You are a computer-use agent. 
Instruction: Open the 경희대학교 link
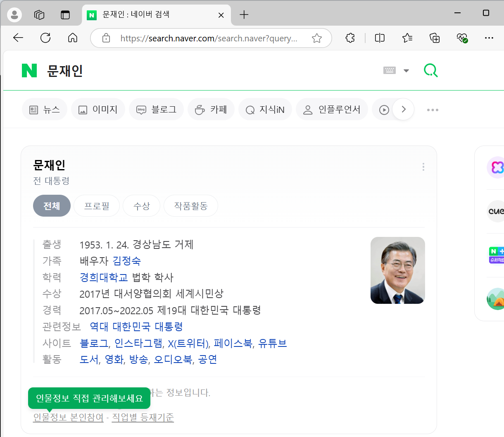click(x=104, y=277)
